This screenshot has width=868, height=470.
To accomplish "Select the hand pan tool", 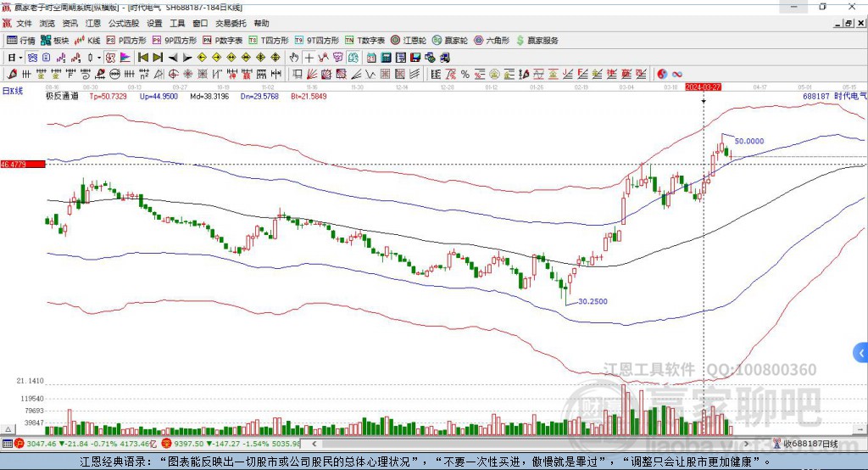I will [294, 57].
